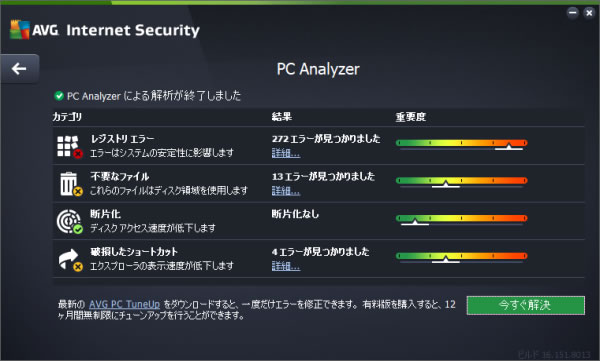The image size is (600, 361).
Task: Select the fragmentation disk icon
Action: pyautogui.click(x=70, y=221)
